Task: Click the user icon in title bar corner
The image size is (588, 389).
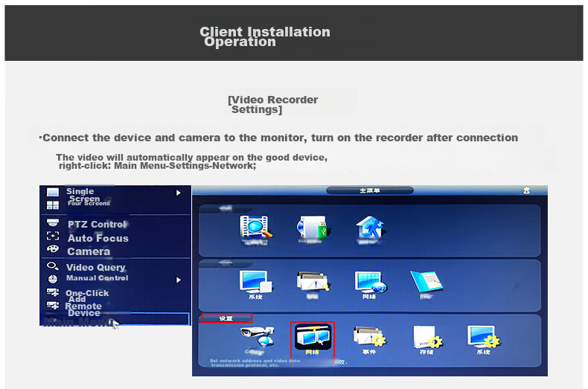Action: (526, 190)
